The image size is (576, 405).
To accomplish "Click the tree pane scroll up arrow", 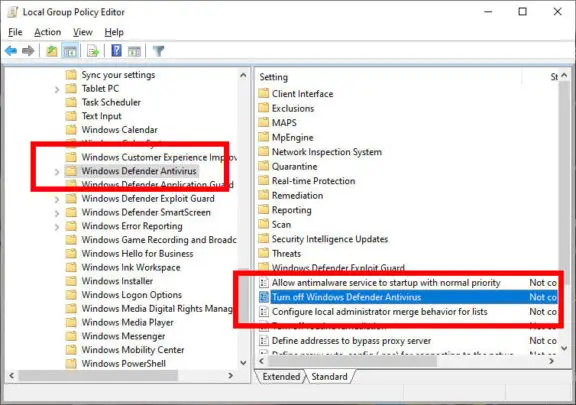I will [x=243, y=75].
